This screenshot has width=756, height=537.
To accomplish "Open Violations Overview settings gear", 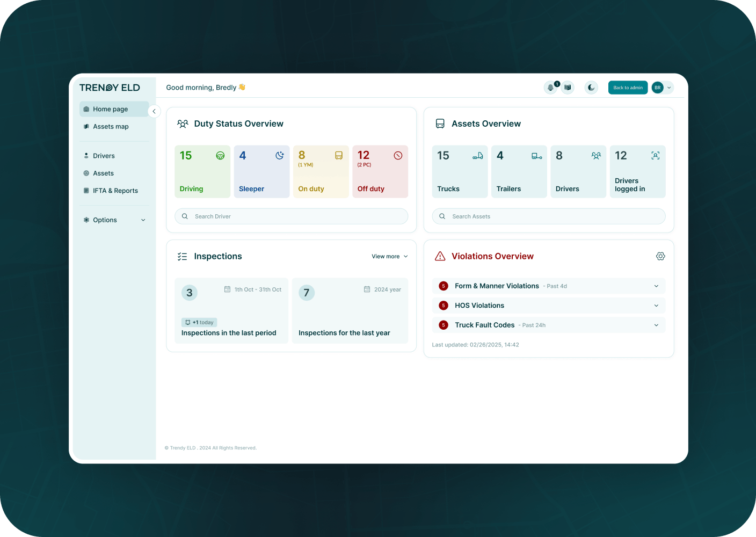I will point(660,257).
